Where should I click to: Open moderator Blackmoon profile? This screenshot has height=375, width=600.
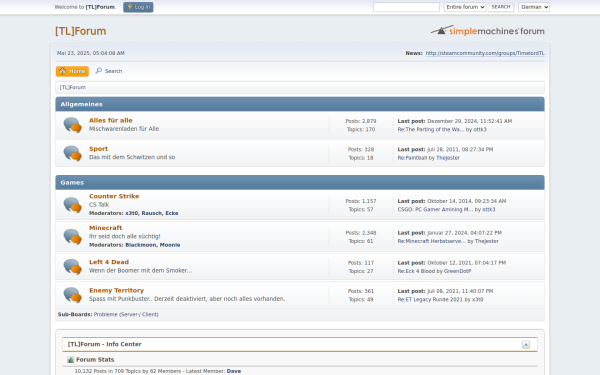(141, 245)
